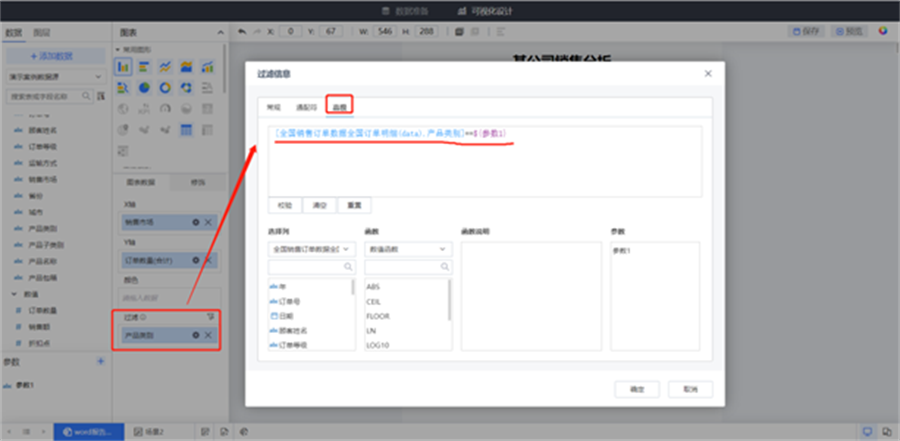Select the line chart icon
Image resolution: width=900 pixels, height=441 pixels.
165,67
